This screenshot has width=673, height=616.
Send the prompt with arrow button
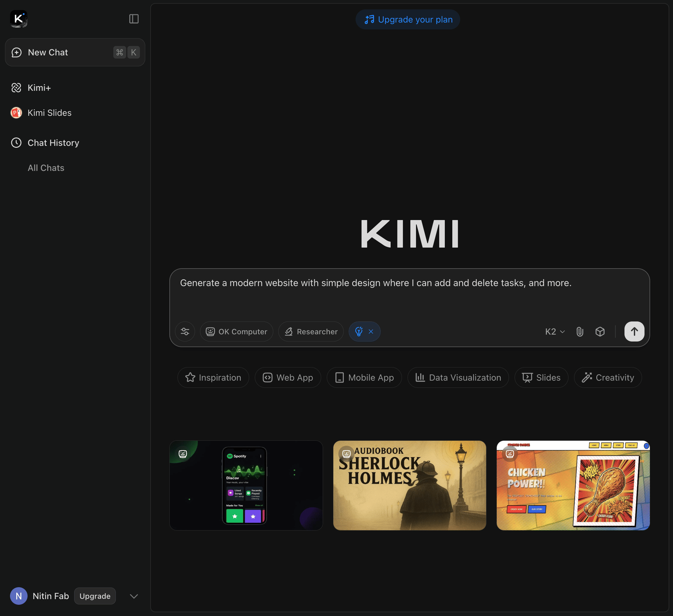click(634, 331)
